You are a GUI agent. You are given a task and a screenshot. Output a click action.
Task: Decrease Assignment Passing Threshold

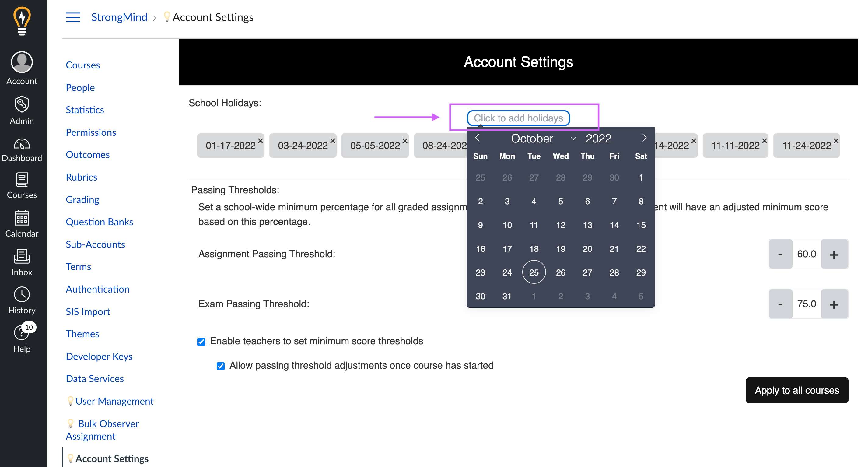[x=780, y=254]
